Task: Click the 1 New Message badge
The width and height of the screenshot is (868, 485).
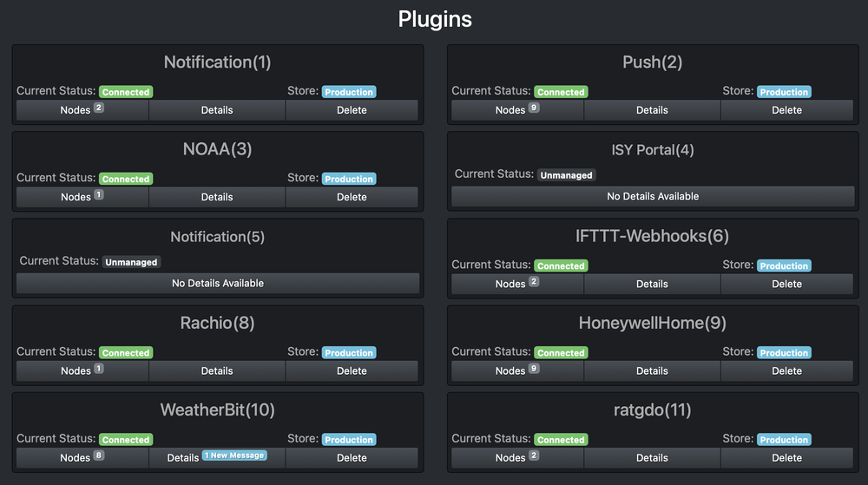Action: 234,456
